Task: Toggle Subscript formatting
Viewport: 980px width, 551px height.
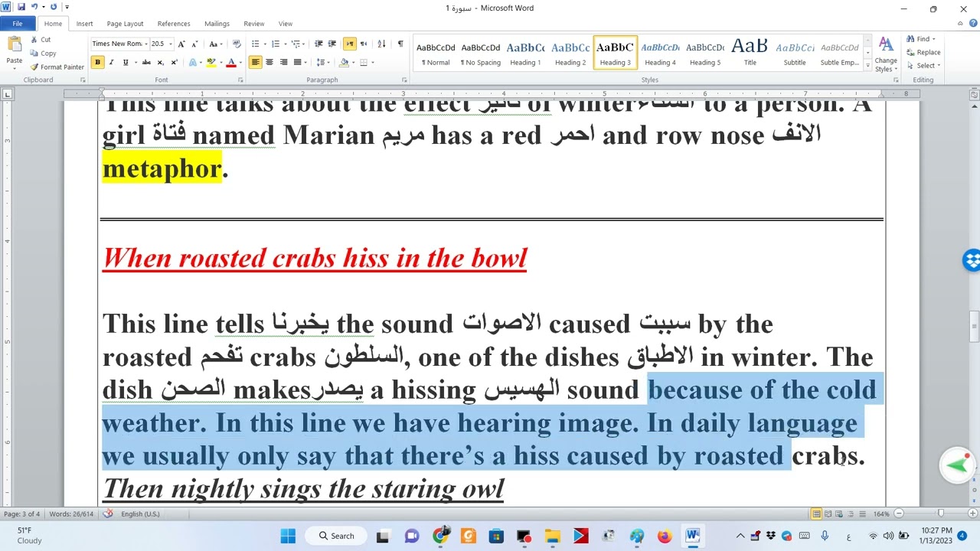Action: (160, 62)
